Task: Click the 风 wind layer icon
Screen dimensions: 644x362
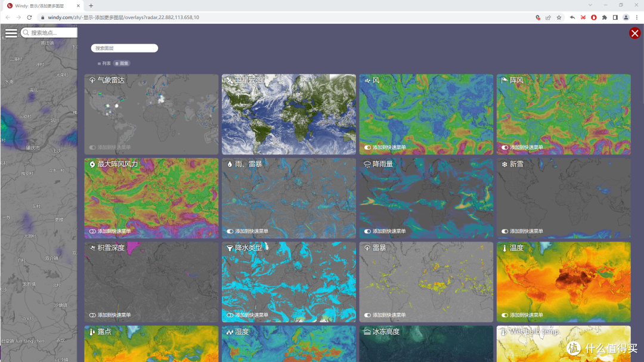Action: 367,80
